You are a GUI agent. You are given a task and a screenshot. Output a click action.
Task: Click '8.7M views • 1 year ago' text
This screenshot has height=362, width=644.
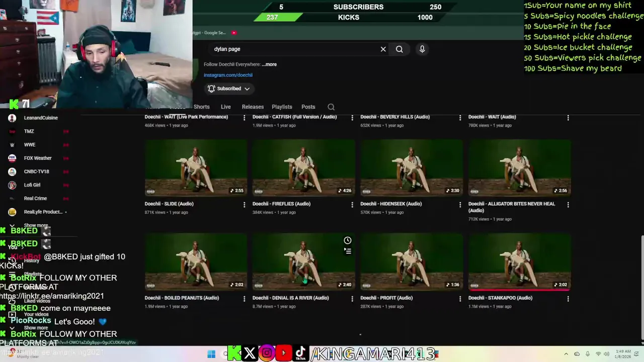(275, 306)
